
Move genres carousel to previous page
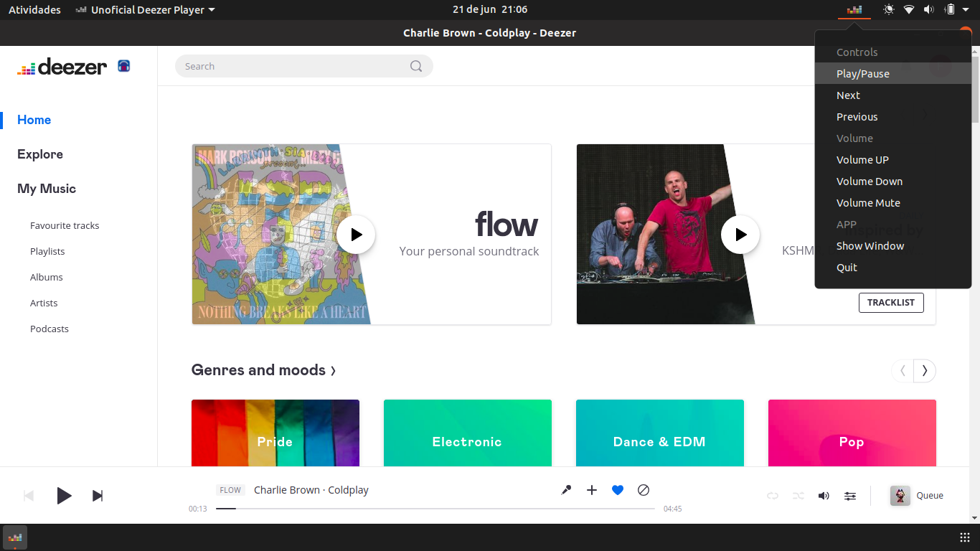[903, 371]
